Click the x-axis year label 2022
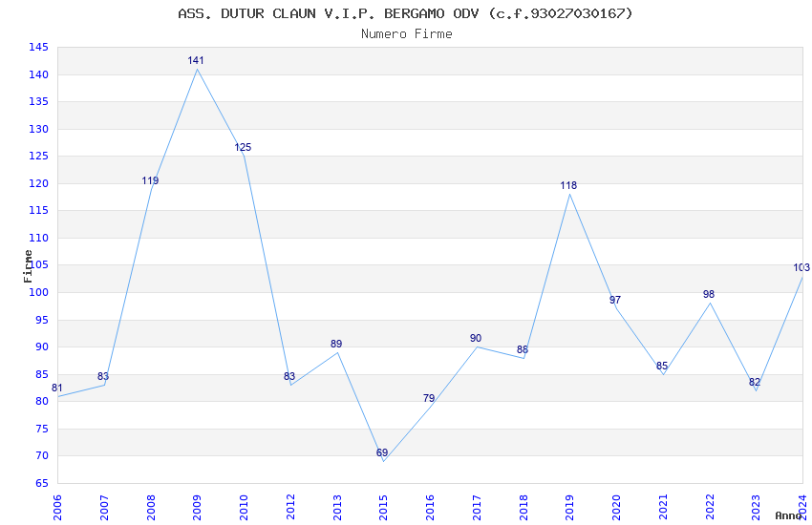Screen dimensions: 812x525 [x=710, y=508]
